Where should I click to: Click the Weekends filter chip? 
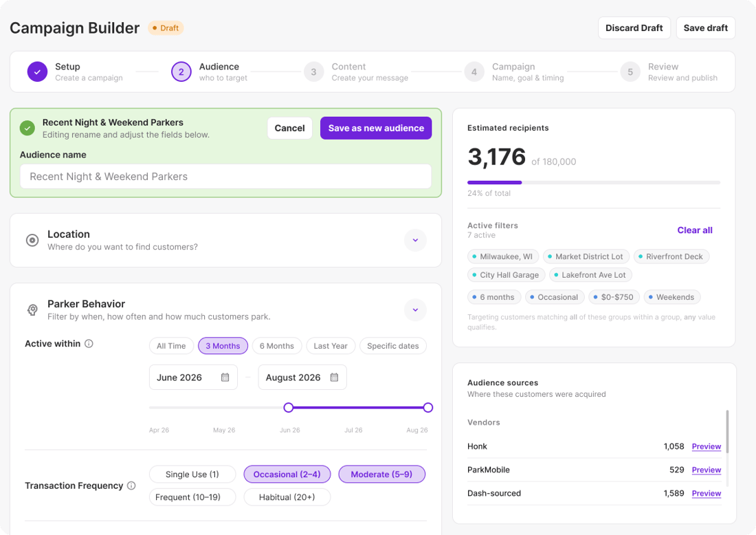click(672, 297)
